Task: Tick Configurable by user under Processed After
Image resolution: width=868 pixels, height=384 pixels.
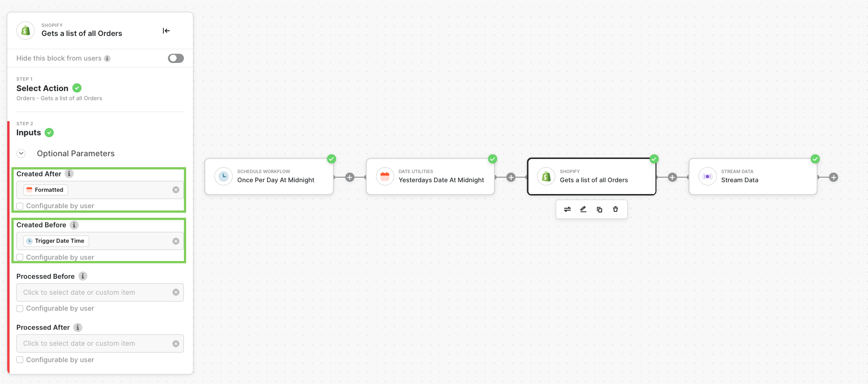Action: (x=20, y=360)
